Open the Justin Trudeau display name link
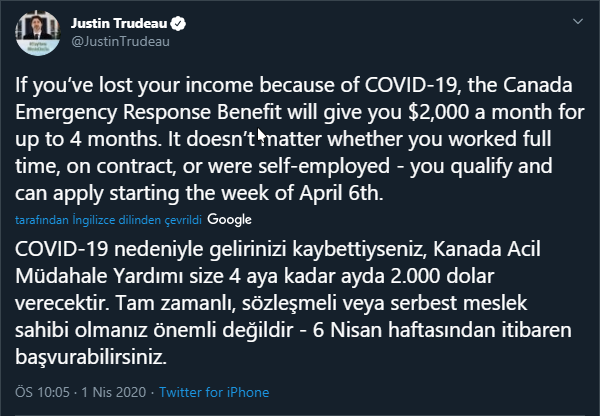Screen dimensions: 600x416 point(111,22)
